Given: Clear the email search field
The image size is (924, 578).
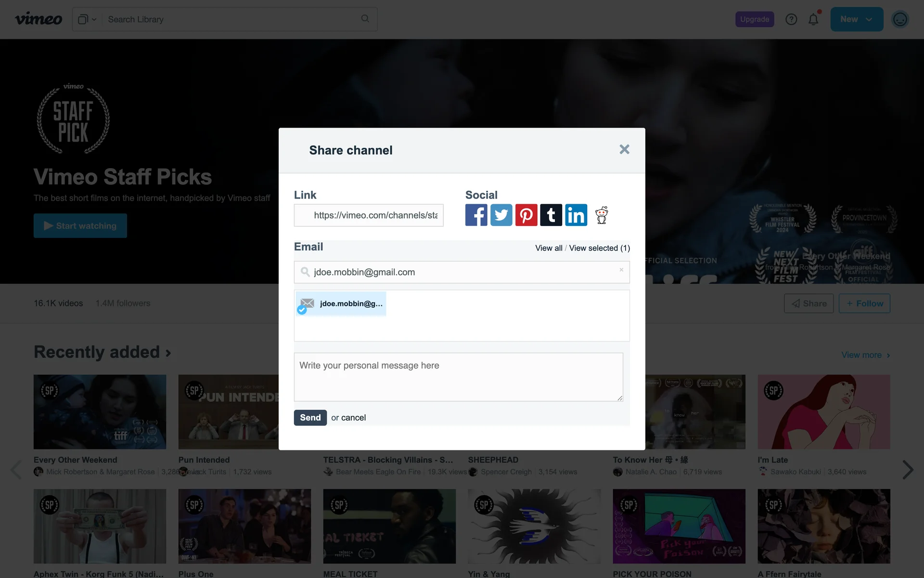Looking at the screenshot, I should (x=621, y=270).
